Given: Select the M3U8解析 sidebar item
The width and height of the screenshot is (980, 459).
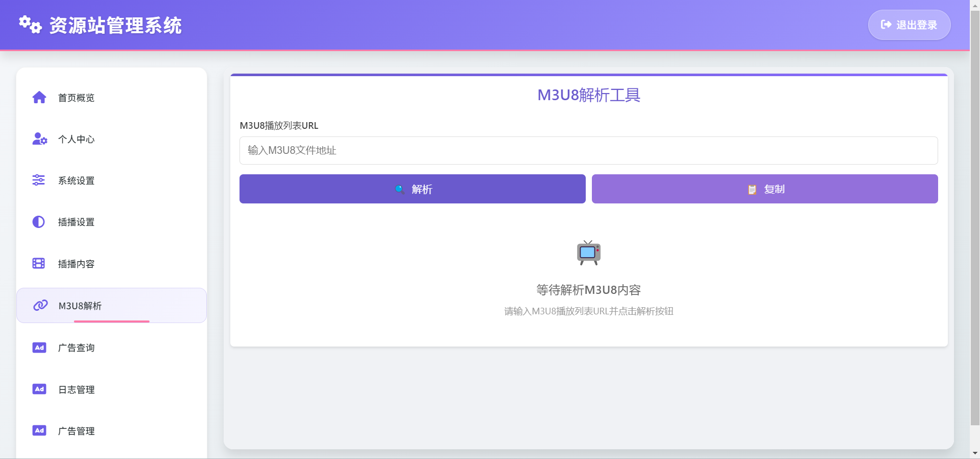Looking at the screenshot, I should [112, 306].
